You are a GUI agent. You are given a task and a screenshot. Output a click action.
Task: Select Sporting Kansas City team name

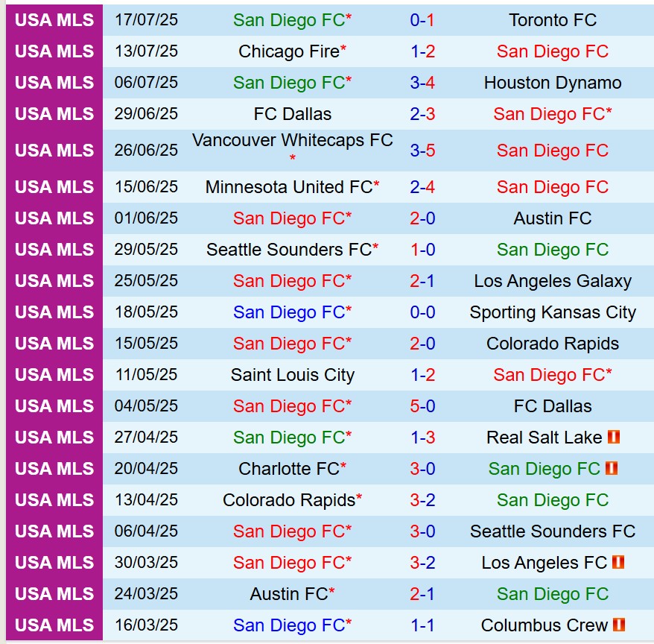click(553, 312)
